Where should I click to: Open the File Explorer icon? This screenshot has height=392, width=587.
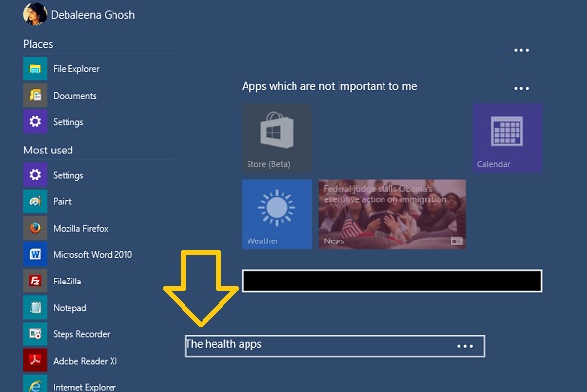pyautogui.click(x=35, y=68)
